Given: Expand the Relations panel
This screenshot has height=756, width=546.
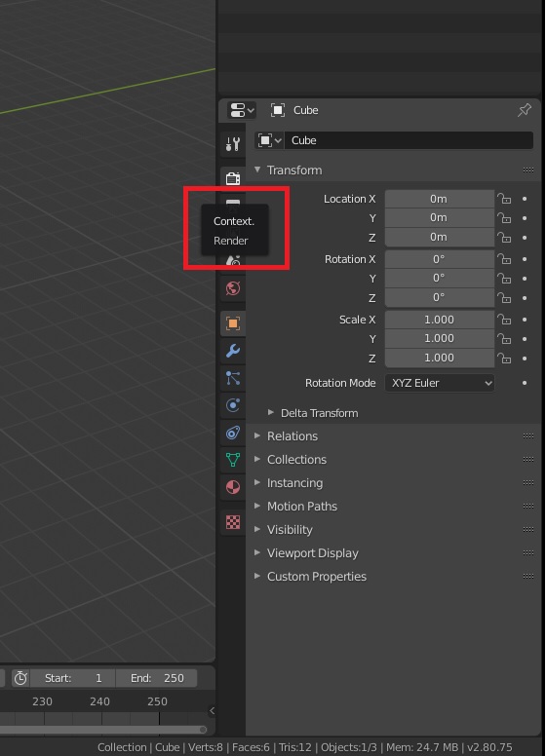Looking at the screenshot, I should coord(257,435).
